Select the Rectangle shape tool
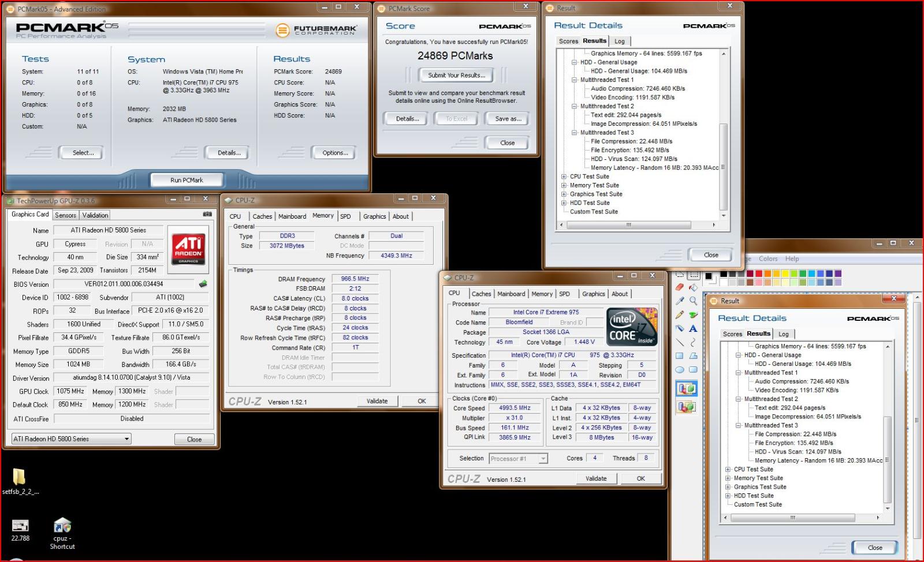This screenshot has height=562, width=924. [x=680, y=356]
